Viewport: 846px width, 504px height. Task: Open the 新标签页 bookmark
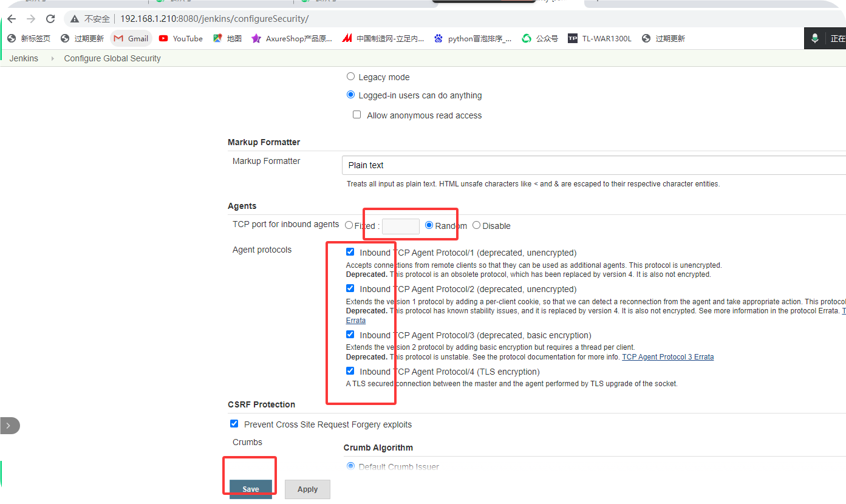click(x=29, y=38)
